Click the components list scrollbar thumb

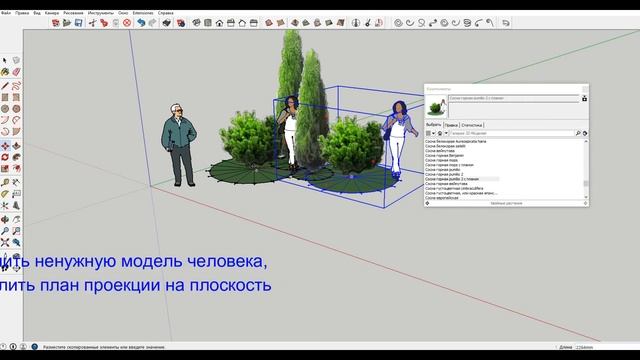(586, 183)
